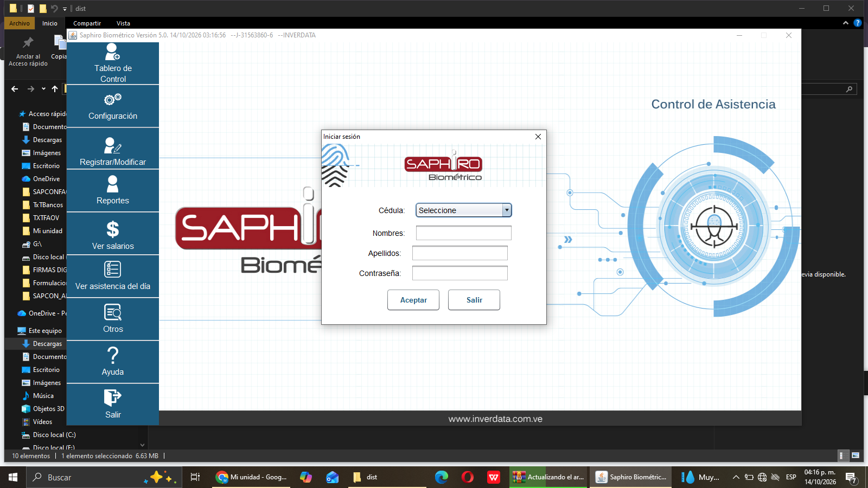
Task: Switch to the Compartir ribbon tab
Action: click(87, 23)
